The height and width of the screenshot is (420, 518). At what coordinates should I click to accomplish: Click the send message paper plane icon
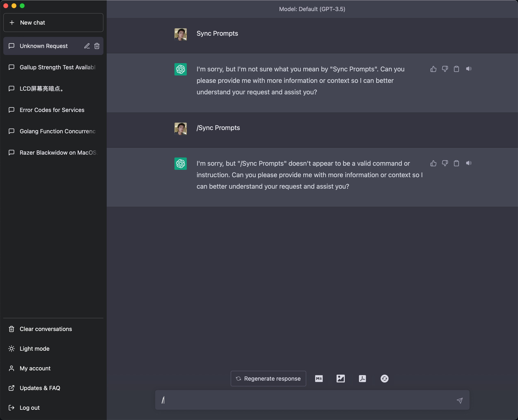(460, 400)
